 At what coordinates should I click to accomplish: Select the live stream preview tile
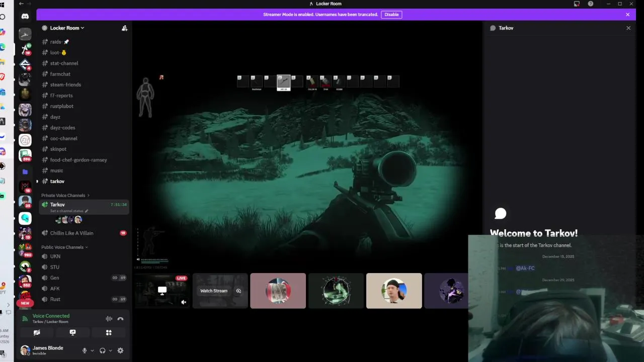pos(162,291)
